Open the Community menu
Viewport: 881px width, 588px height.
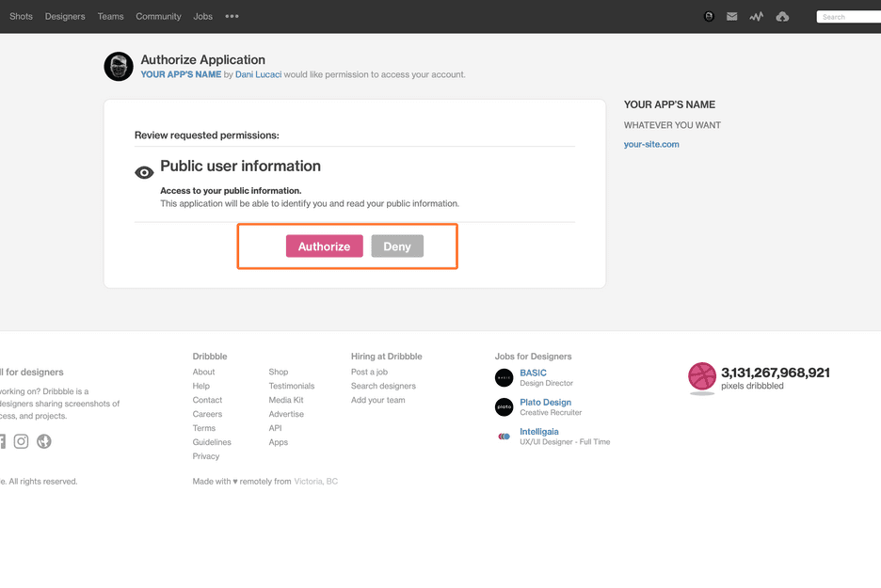click(x=158, y=16)
